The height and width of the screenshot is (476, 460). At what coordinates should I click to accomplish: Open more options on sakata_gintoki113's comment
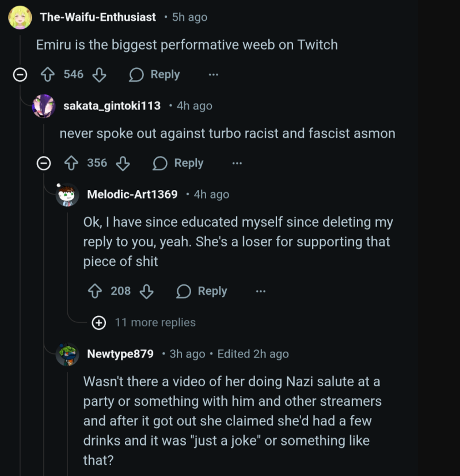237,163
